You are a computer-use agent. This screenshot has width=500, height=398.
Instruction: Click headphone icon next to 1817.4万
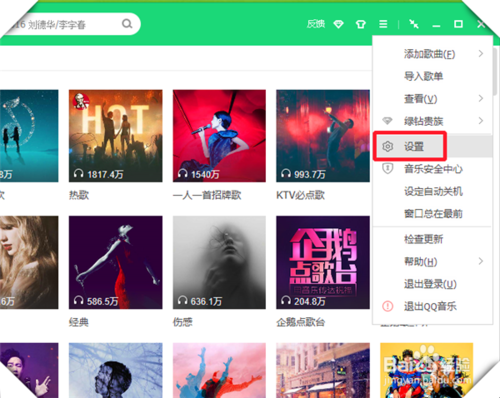coord(78,173)
